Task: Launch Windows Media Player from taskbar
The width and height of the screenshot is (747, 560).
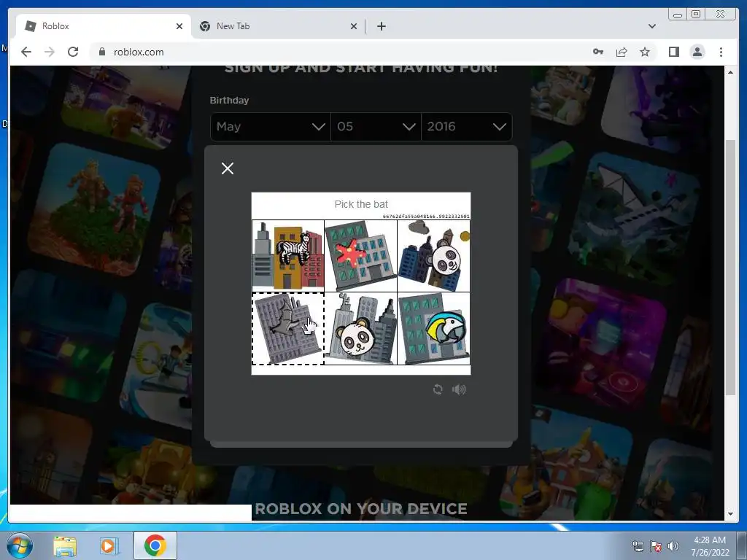Action: coord(108,545)
